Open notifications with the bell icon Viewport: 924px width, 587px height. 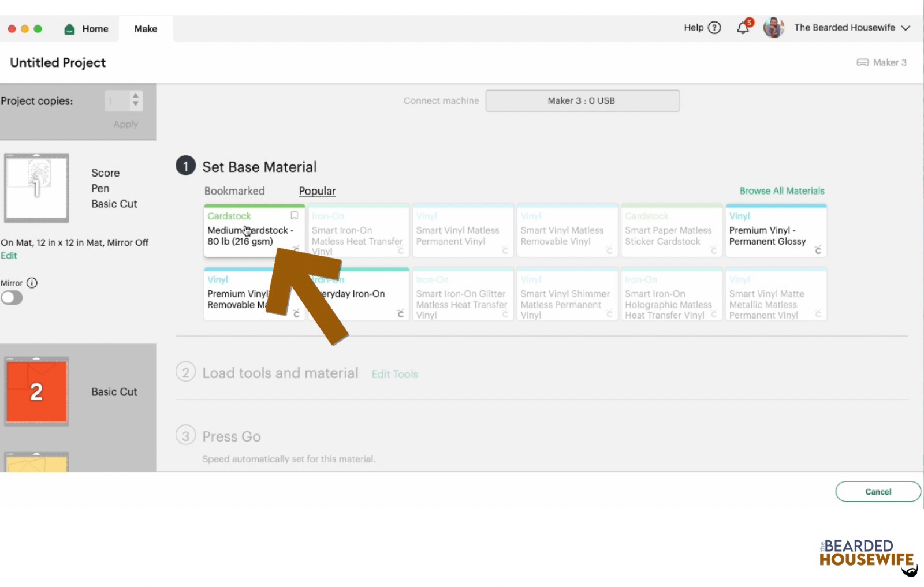(x=743, y=28)
